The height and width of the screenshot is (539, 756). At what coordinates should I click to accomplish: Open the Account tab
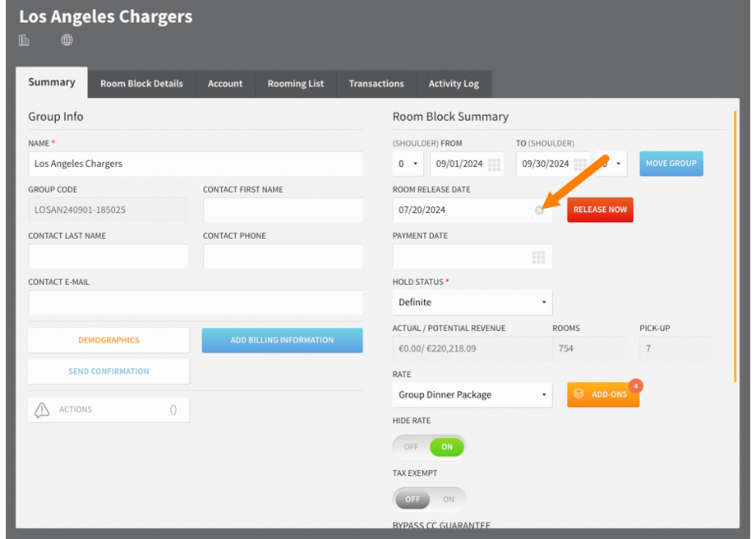[x=225, y=84]
